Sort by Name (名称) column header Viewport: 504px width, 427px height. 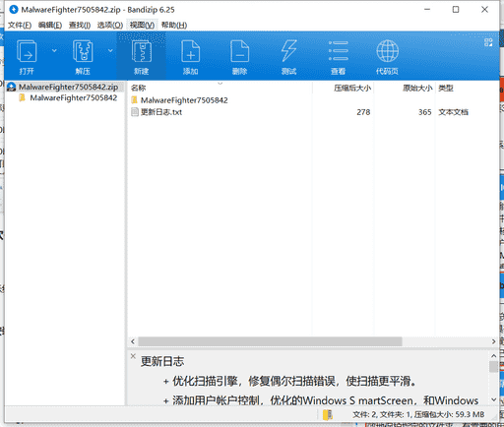[x=138, y=88]
